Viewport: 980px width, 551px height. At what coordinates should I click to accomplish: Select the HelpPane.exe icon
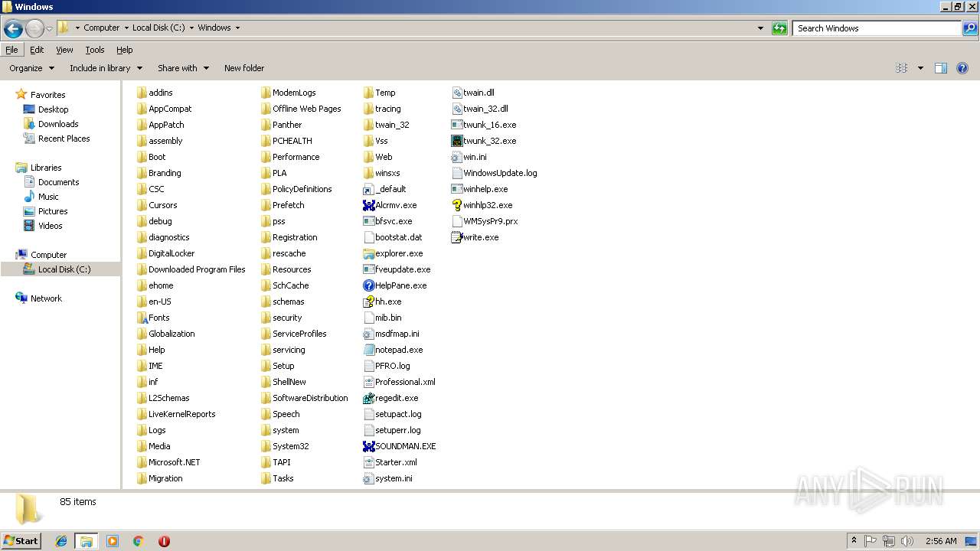pos(368,285)
